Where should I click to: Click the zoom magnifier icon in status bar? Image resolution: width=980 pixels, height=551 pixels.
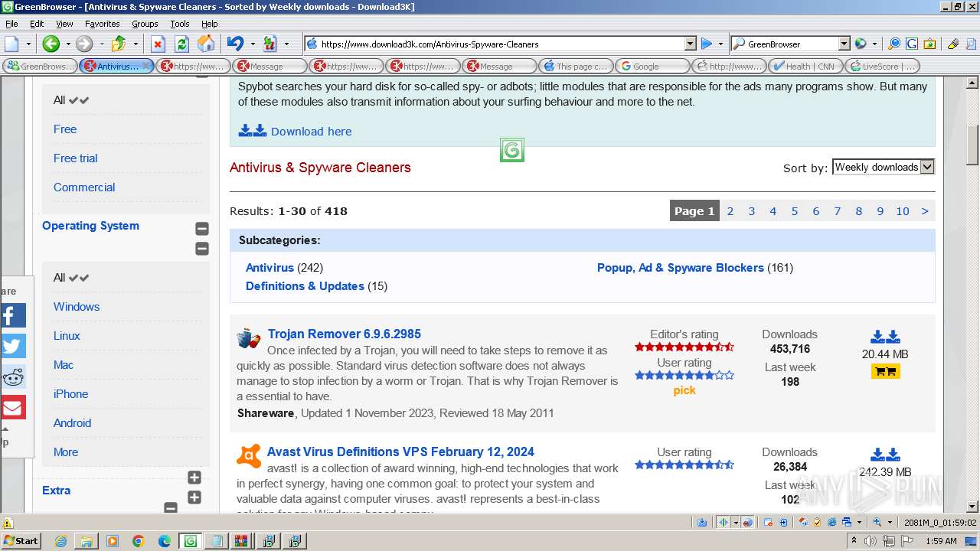(877, 522)
